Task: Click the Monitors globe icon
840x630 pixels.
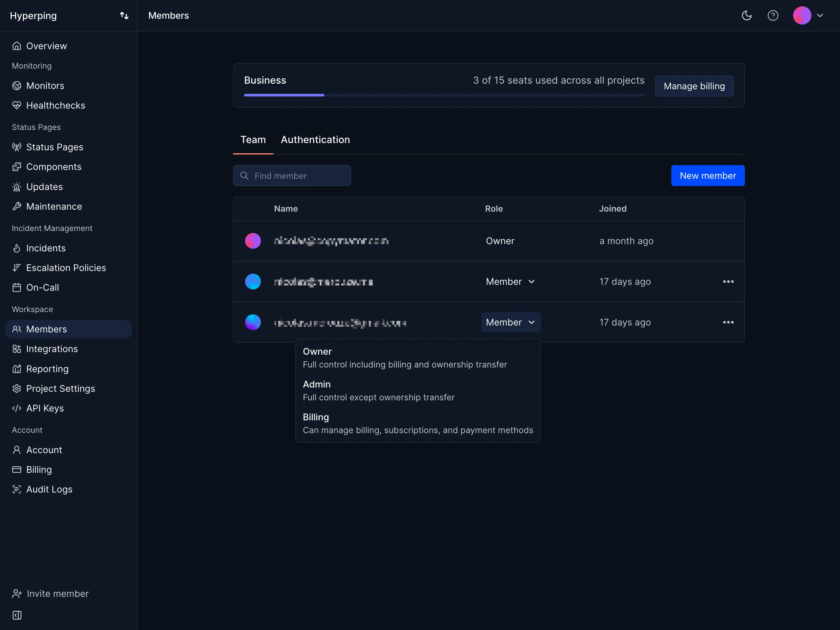Action: (x=17, y=85)
